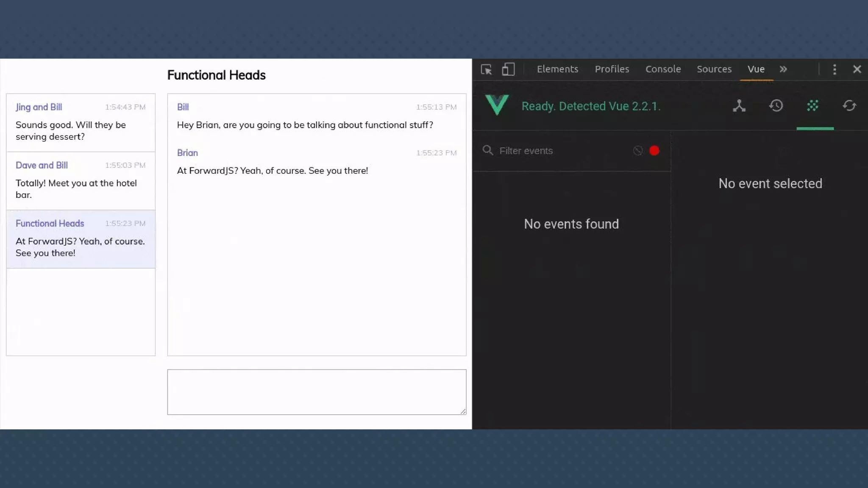Select the Vue events view icon
The image size is (868, 488).
[x=812, y=106]
